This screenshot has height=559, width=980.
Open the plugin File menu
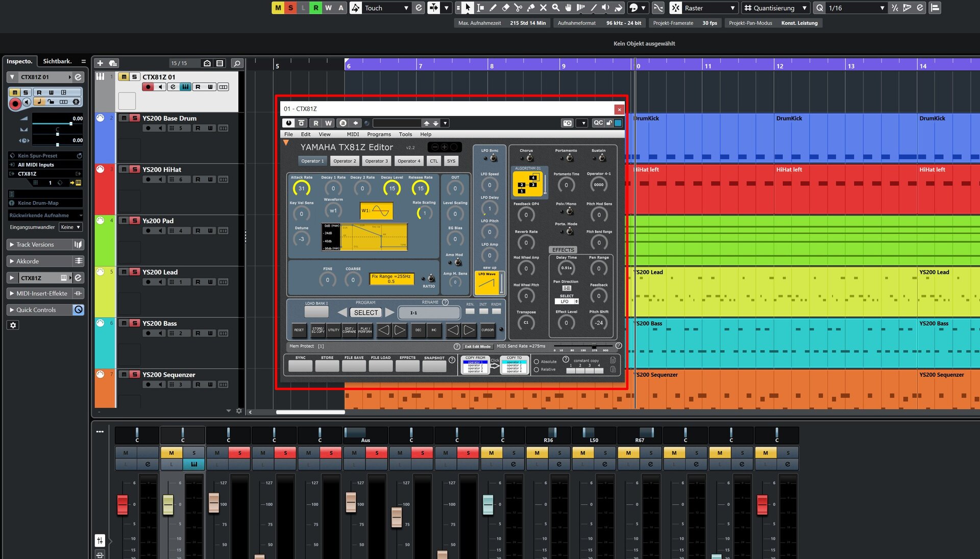point(288,134)
